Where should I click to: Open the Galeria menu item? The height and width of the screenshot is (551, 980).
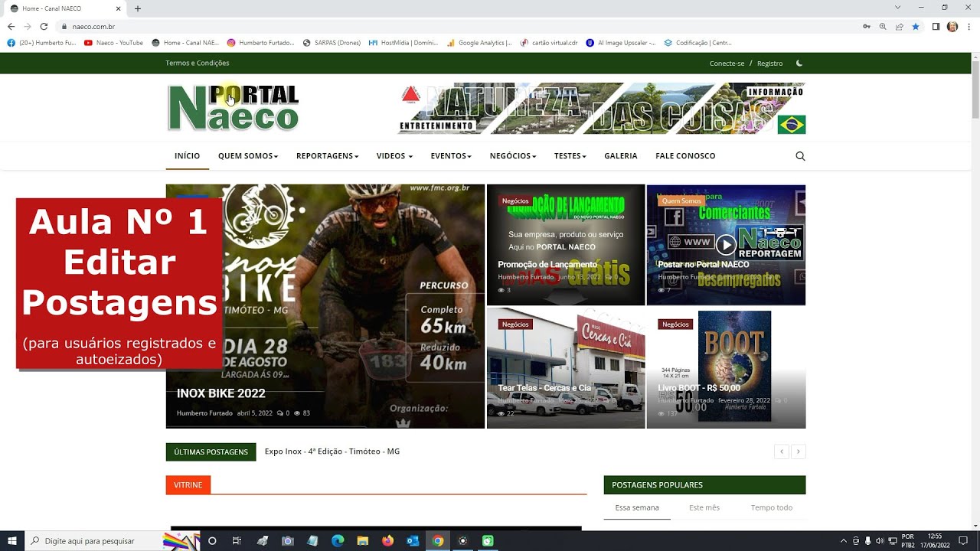[x=621, y=156]
